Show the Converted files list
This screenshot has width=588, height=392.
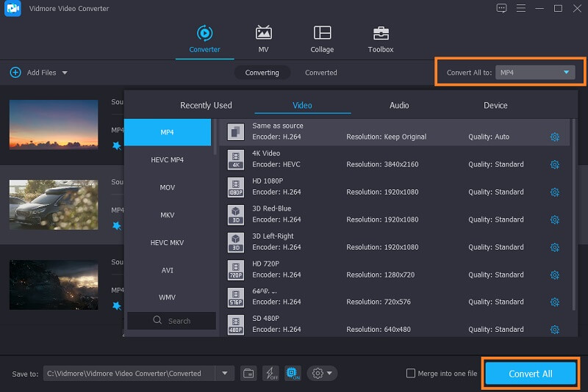click(321, 73)
